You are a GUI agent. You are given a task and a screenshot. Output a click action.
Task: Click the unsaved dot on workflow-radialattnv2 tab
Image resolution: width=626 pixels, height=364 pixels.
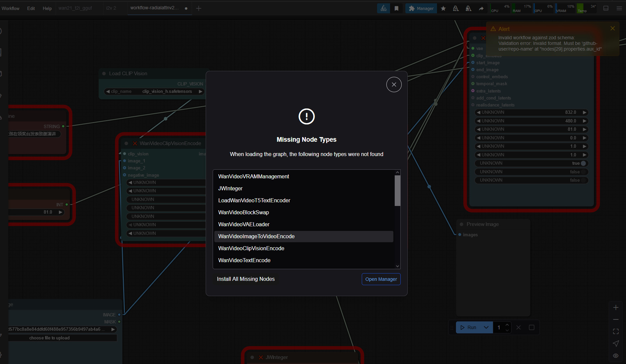(186, 8)
